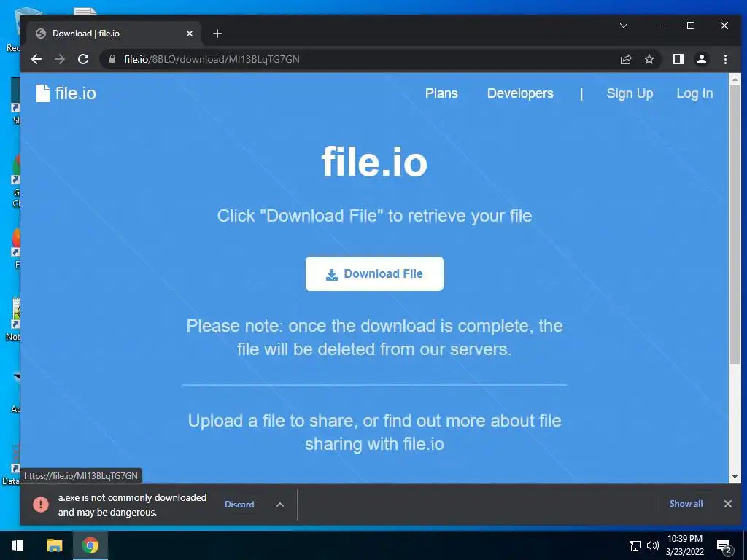
Task: Expand a.exe download options arrow
Action: [x=280, y=505]
